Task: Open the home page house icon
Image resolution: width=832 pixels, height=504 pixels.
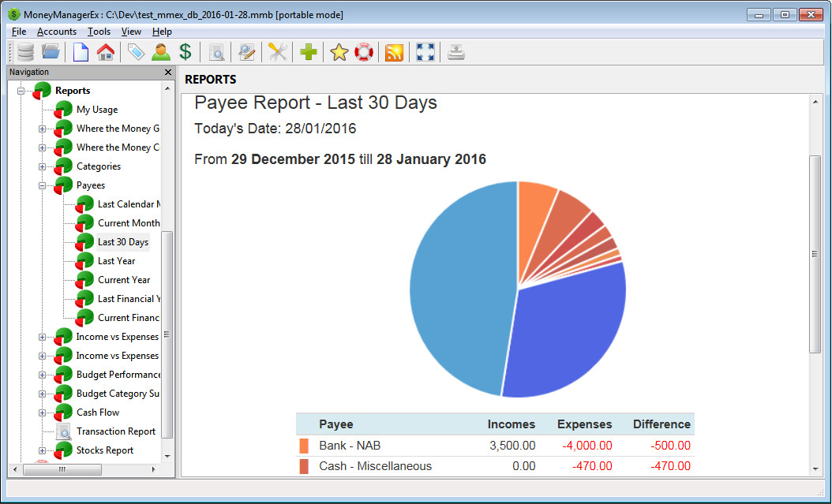Action: [106, 52]
